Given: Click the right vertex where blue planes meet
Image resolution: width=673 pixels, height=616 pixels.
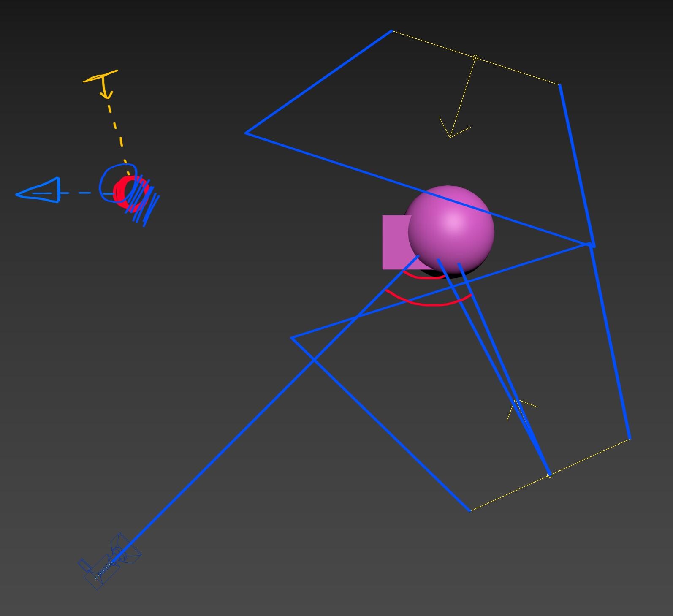Looking at the screenshot, I should (591, 244).
